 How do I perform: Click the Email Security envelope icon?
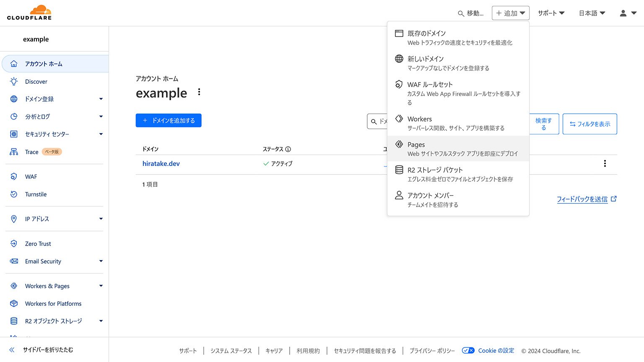[14, 261]
